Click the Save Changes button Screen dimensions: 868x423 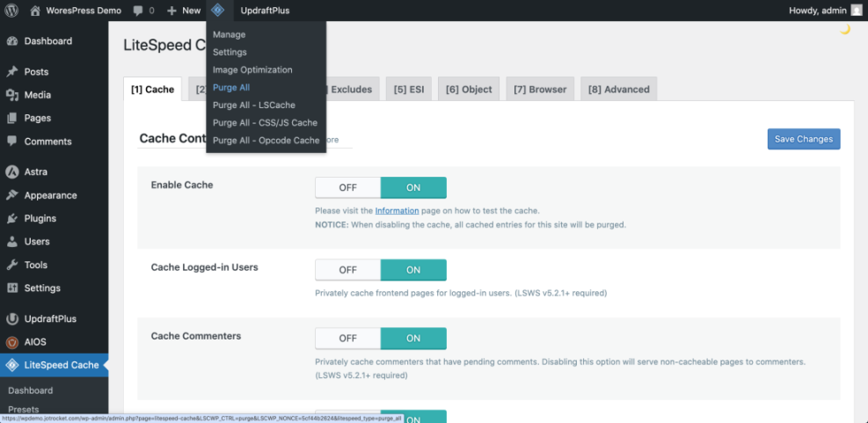click(804, 139)
